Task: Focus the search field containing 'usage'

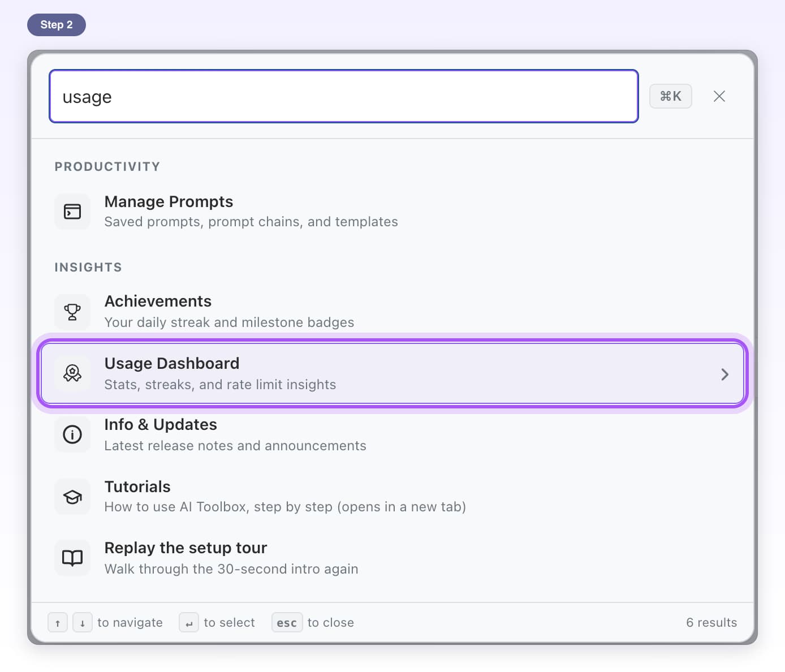Action: point(344,96)
